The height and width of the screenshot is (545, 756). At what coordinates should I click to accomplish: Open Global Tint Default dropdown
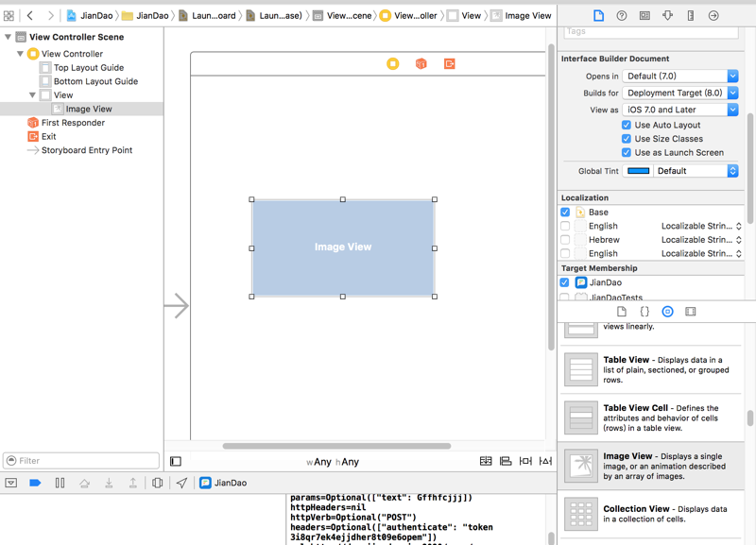pos(696,171)
